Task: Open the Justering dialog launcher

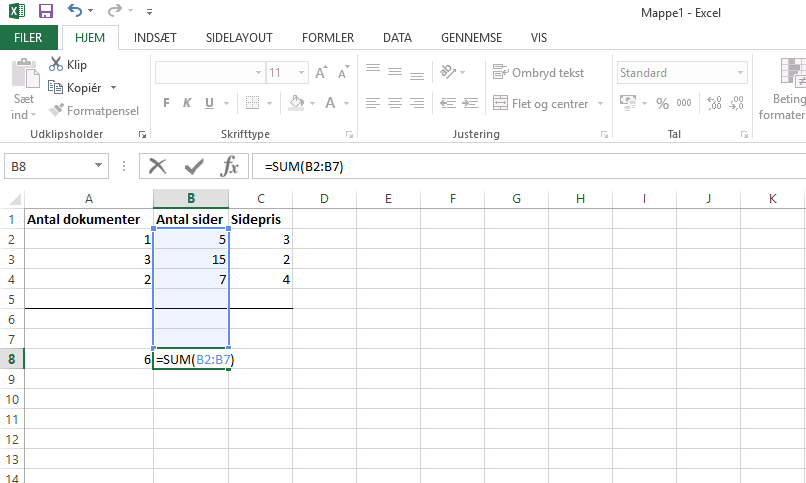Action: [x=604, y=135]
